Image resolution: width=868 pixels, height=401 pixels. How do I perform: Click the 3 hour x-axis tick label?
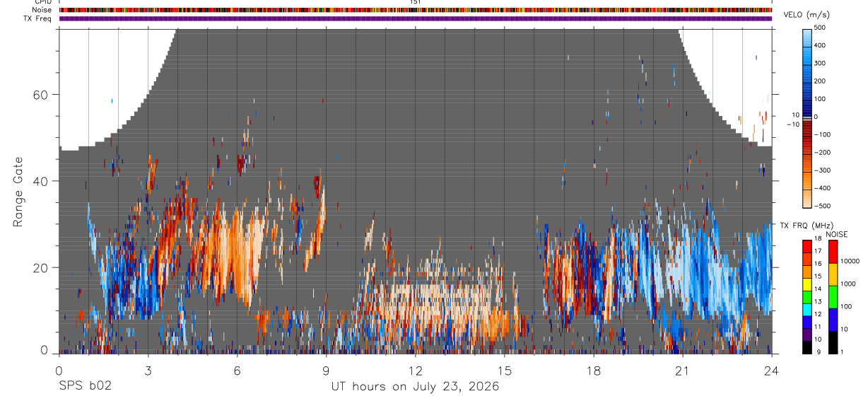pos(148,371)
